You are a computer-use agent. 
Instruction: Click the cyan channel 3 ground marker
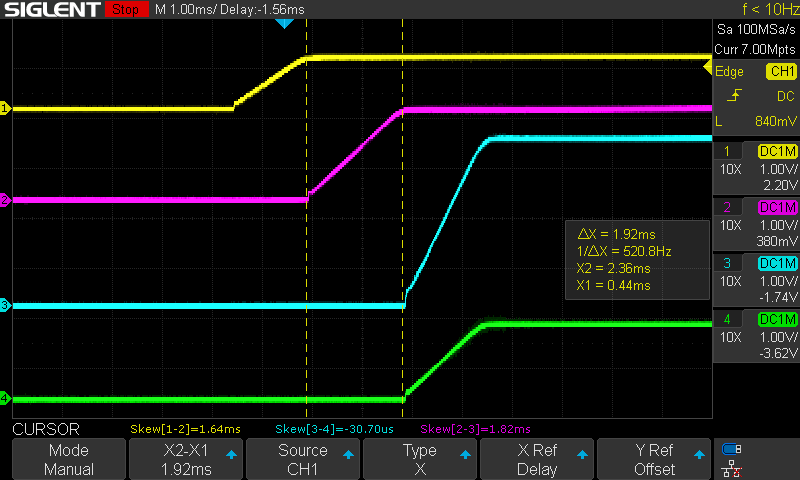pos(5,305)
